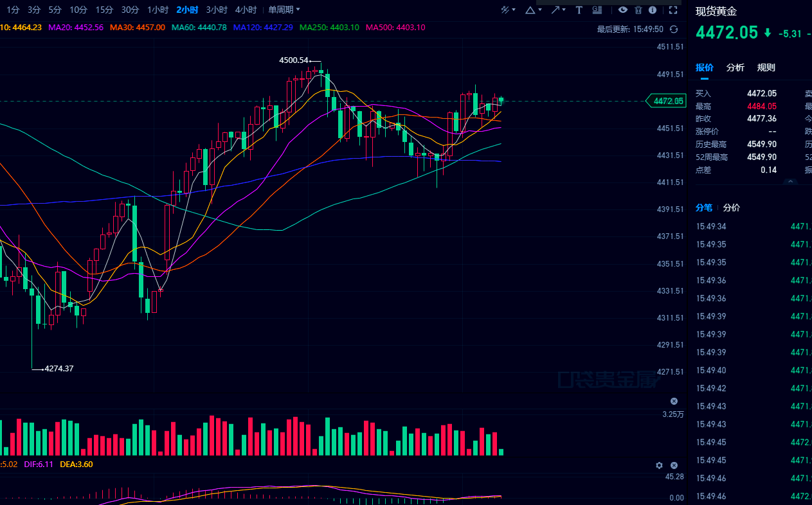Refresh chart next to last update time
812x505 pixels.
coord(674,29)
